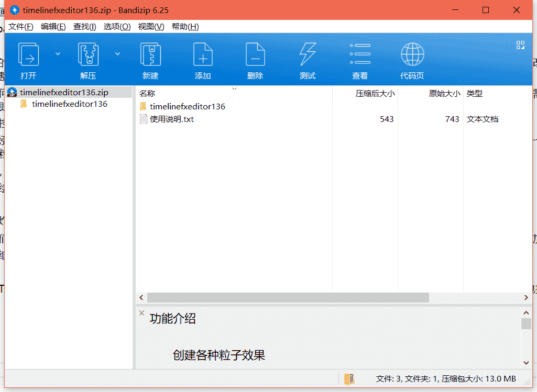Click original size value 743
The image size is (537, 392).
point(452,119)
